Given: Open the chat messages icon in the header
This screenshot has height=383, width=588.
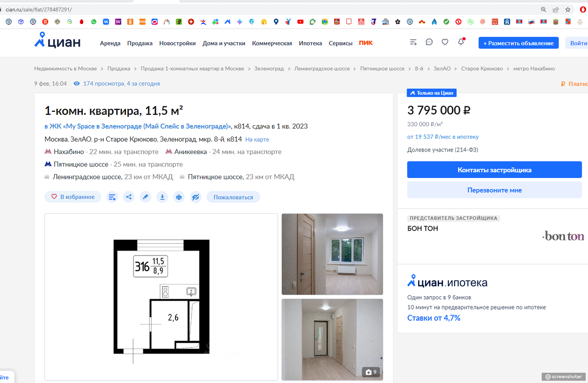Looking at the screenshot, I should pyautogui.click(x=429, y=42).
